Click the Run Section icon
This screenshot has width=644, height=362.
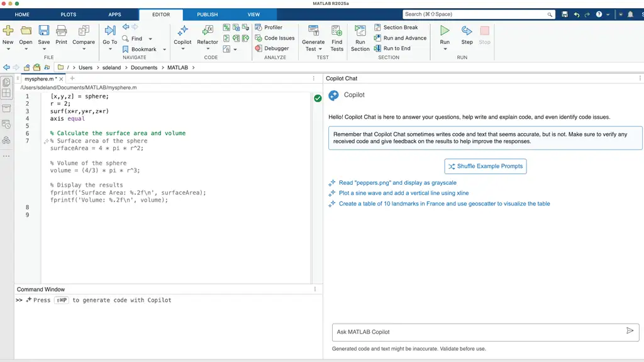360,31
